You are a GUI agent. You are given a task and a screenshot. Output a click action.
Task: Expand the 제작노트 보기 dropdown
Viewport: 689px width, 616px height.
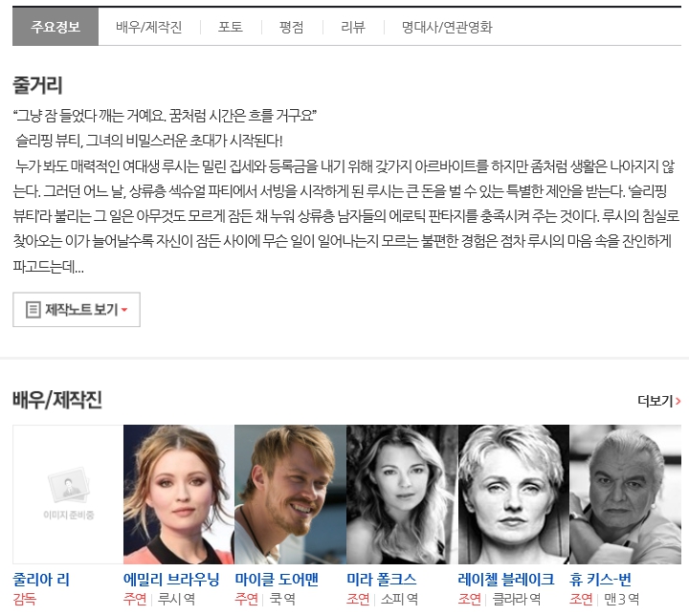click(77, 310)
